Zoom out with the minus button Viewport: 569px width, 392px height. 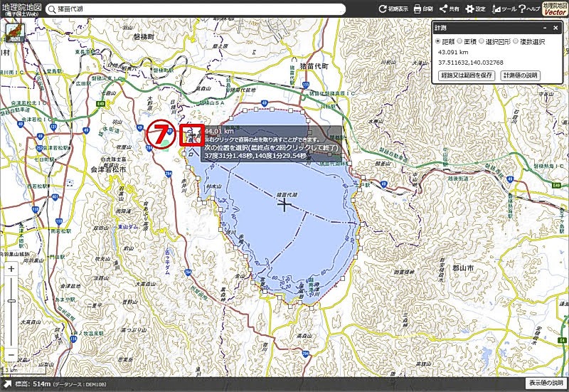[11, 354]
